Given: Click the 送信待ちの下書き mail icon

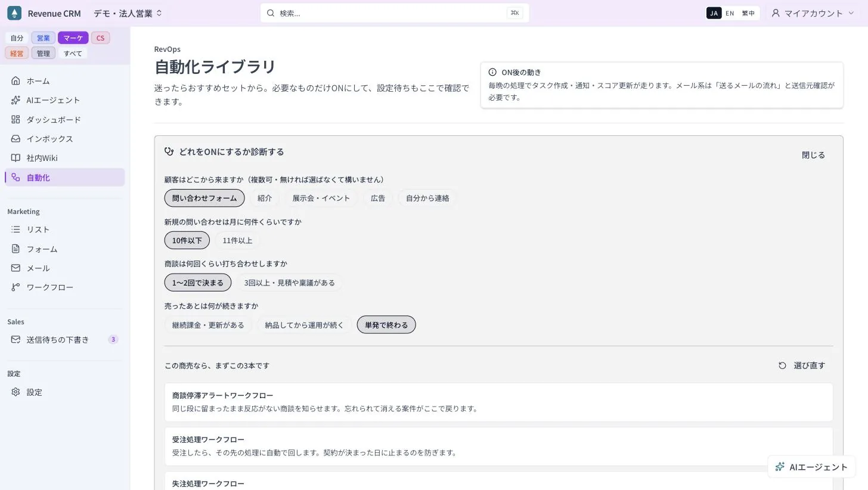Looking at the screenshot, I should 15,340.
